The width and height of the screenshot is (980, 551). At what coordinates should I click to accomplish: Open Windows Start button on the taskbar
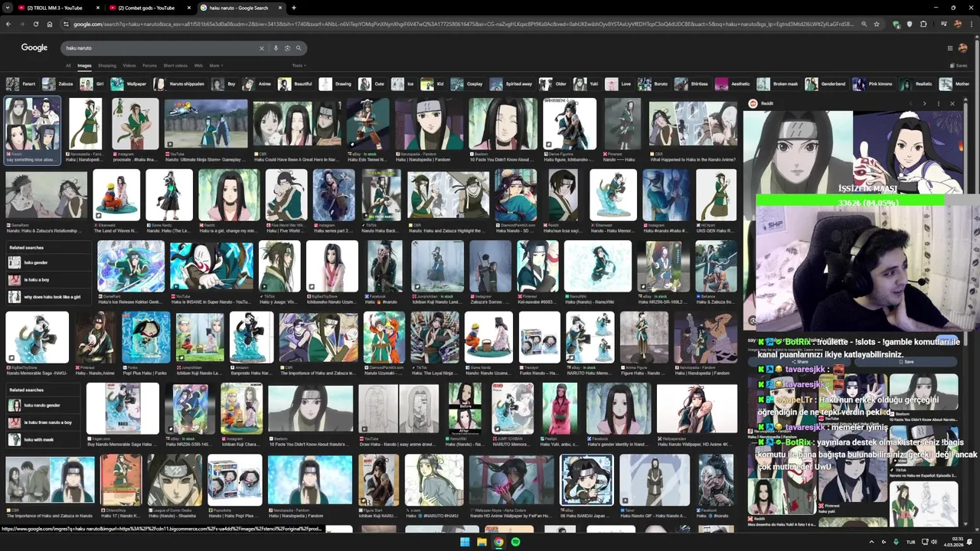click(465, 542)
